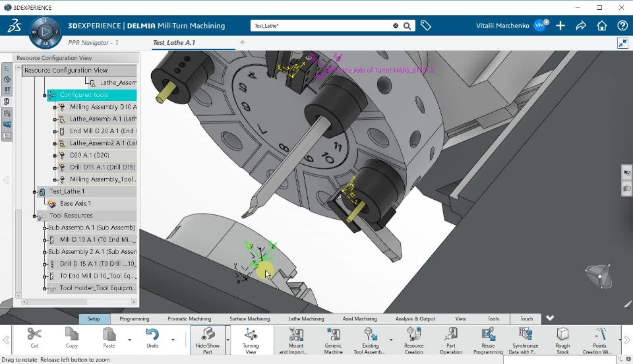633x364 pixels.
Task: Clear the search field
Action: [x=396, y=26]
